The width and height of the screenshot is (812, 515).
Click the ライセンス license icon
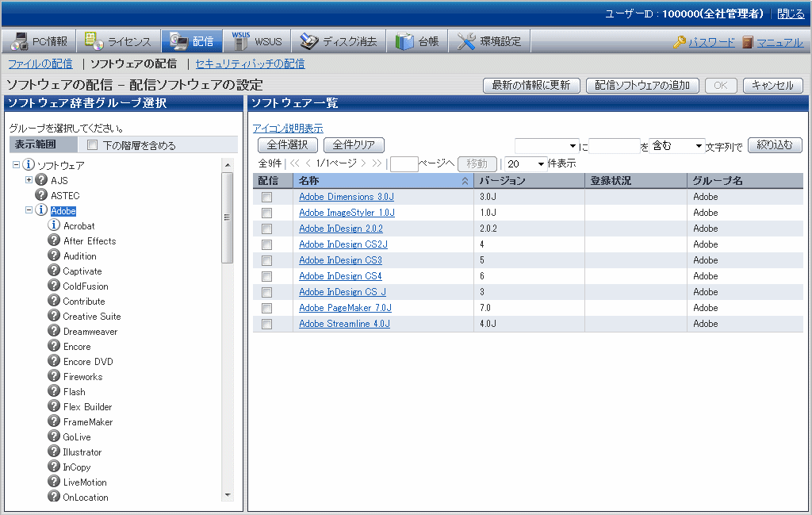coord(94,41)
